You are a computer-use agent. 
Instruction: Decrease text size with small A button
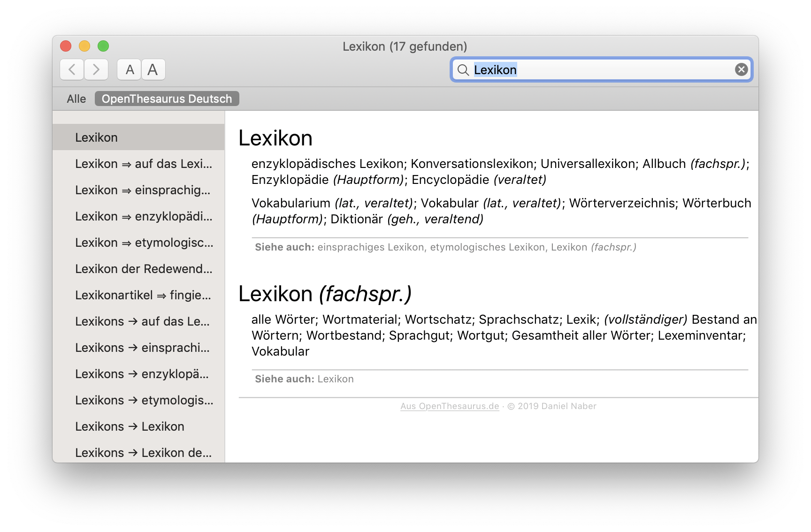[130, 69]
